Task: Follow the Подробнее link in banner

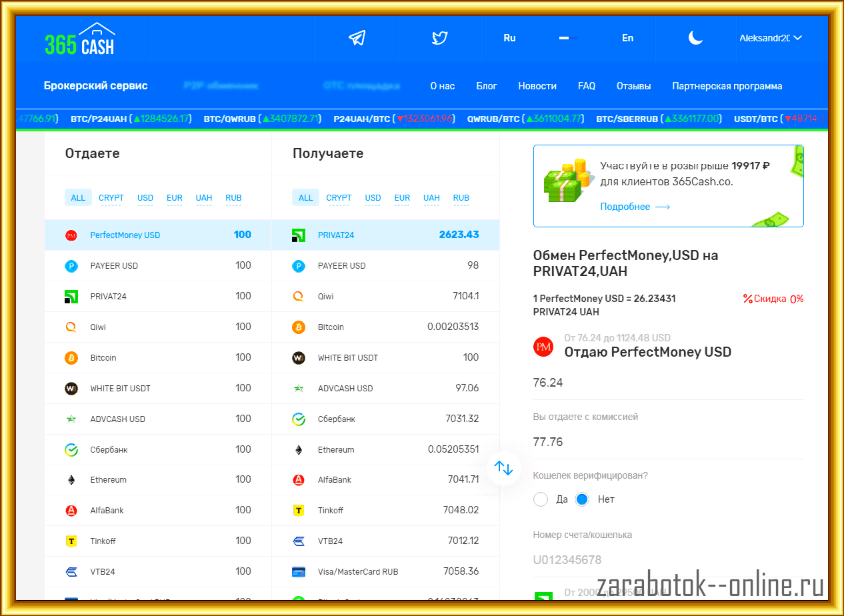Action: [x=635, y=207]
